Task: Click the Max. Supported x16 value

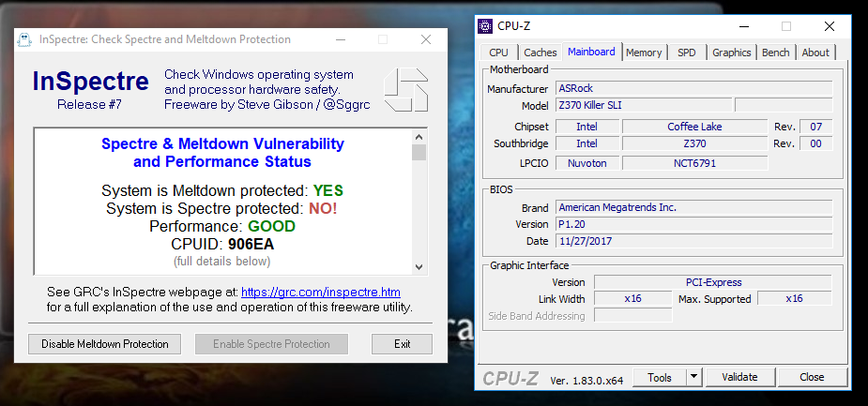Action: click(x=795, y=299)
